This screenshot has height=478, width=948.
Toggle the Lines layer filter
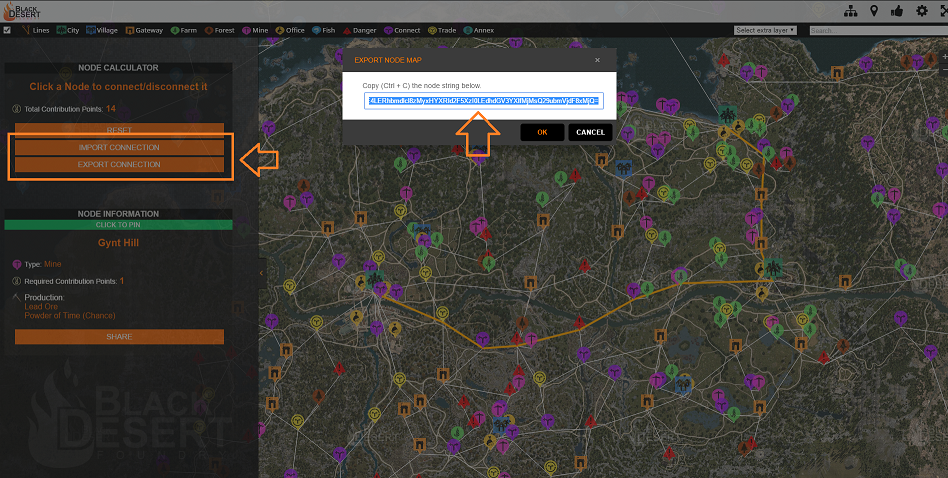click(x=36, y=30)
